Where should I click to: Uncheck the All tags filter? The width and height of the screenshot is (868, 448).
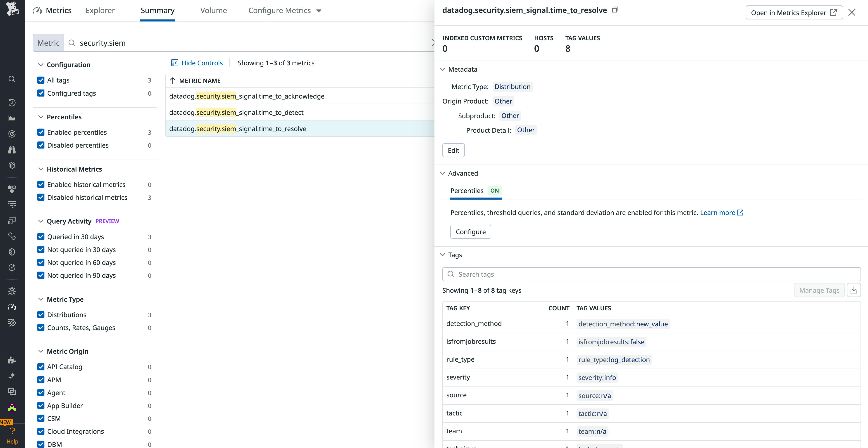tap(41, 80)
